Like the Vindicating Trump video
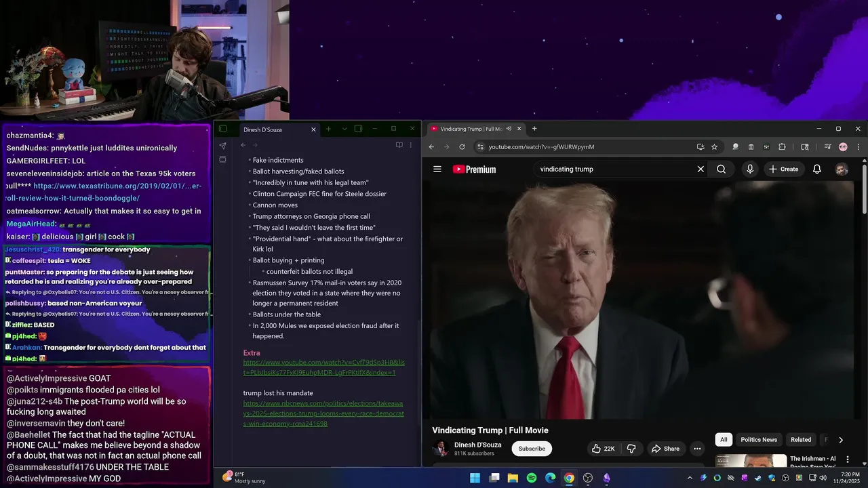The height and width of the screenshot is (488, 868). pyautogui.click(x=602, y=449)
